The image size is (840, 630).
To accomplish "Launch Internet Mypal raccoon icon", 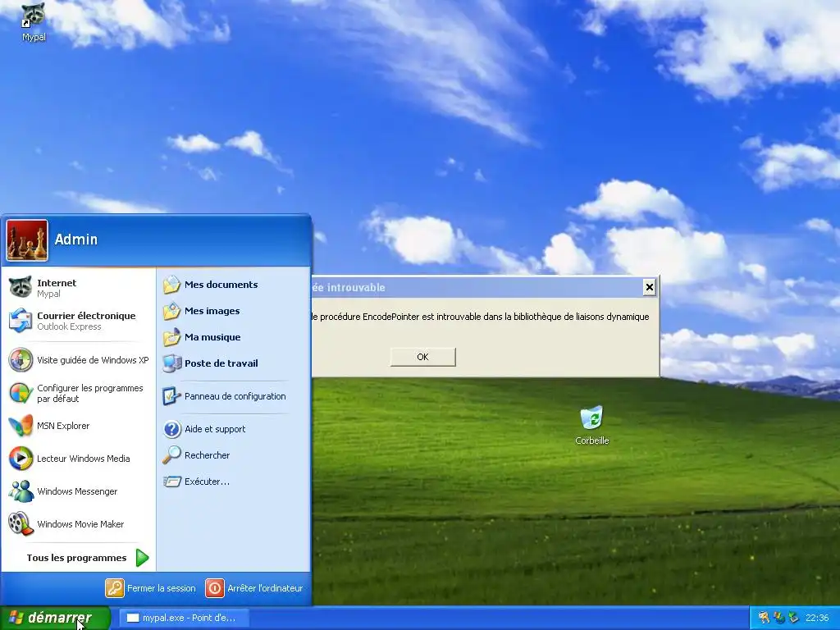I will tap(21, 287).
